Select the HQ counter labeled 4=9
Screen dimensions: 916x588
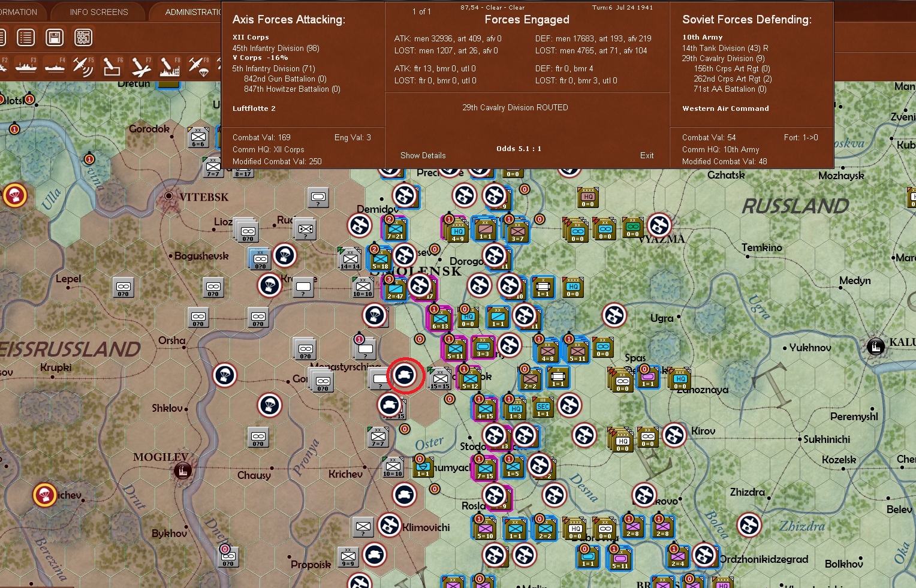pos(457,230)
